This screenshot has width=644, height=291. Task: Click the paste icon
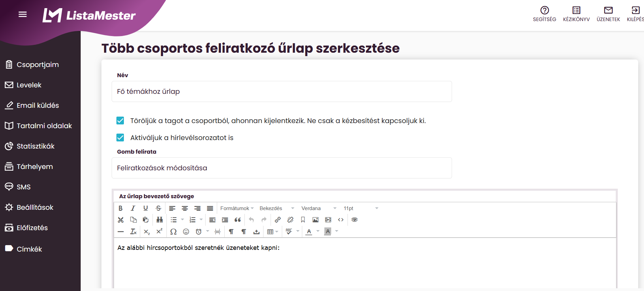tap(146, 220)
